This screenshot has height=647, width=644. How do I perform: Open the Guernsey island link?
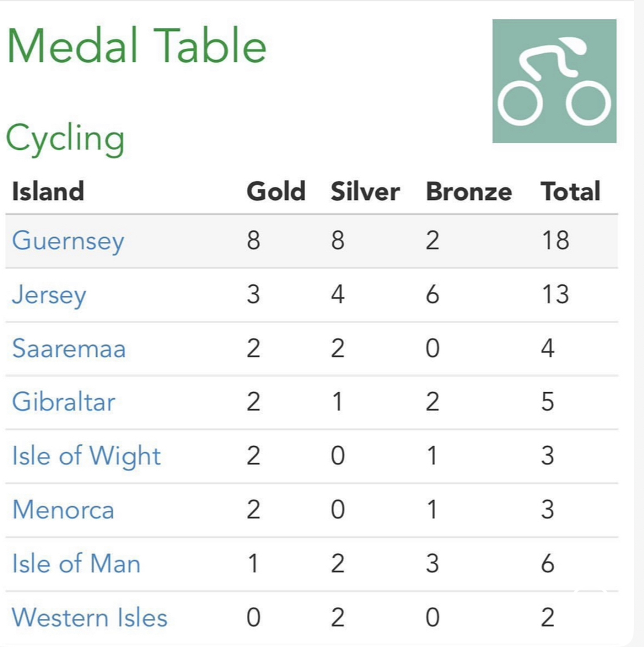click(68, 241)
